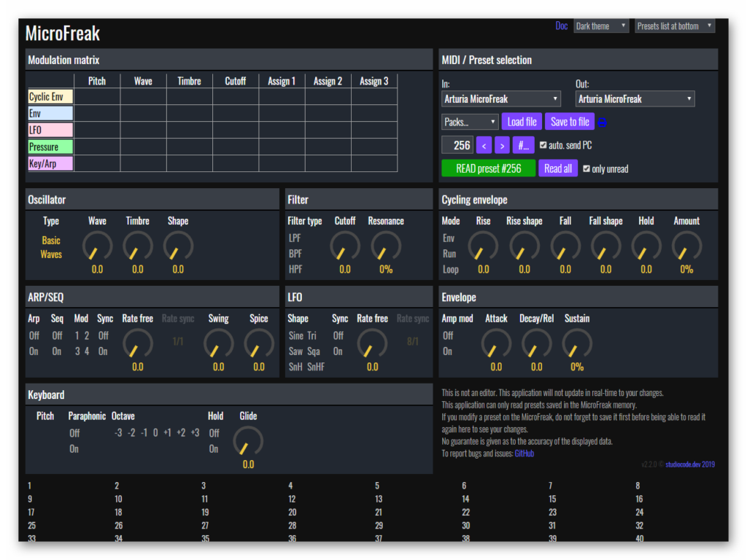Screen dimensions: 747x560
Task: Open the Dark theme dropdown
Action: (601, 26)
